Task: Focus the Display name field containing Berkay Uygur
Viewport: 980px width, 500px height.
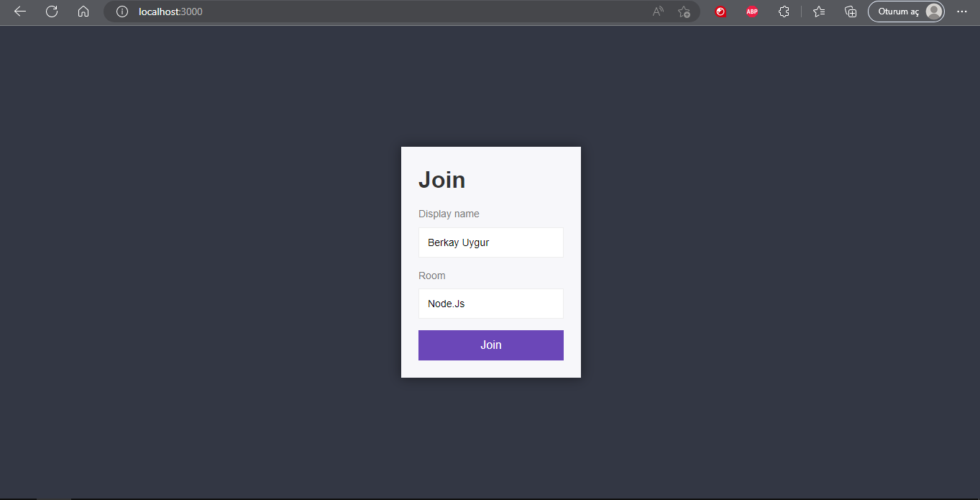Action: [491, 242]
